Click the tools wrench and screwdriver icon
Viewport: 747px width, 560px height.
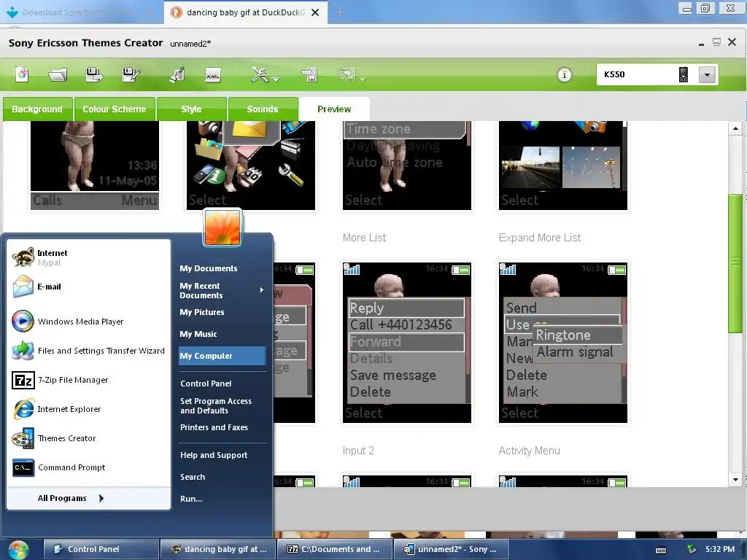[x=260, y=75]
